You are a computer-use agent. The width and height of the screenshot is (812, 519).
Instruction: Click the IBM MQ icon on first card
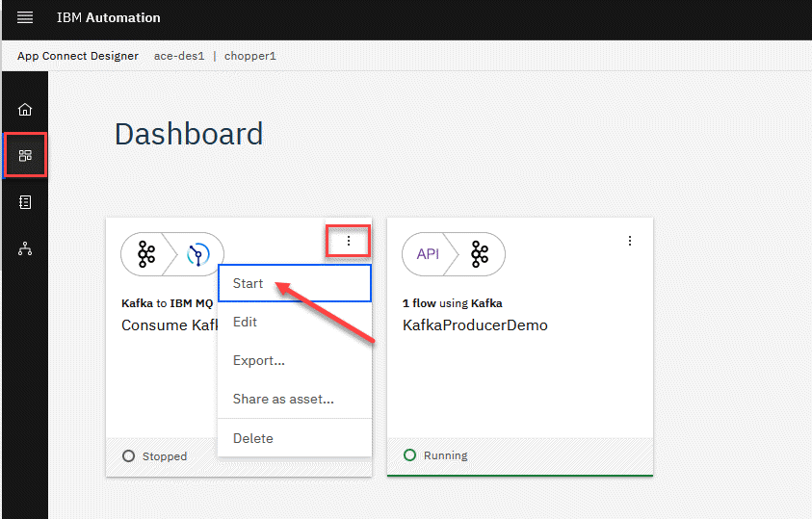198,254
